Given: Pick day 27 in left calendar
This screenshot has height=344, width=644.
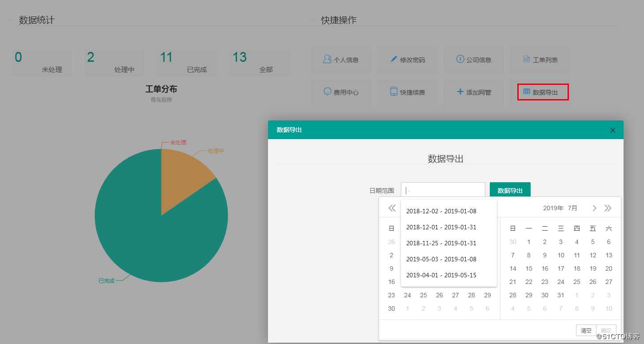Looking at the screenshot, I should click(456, 295).
